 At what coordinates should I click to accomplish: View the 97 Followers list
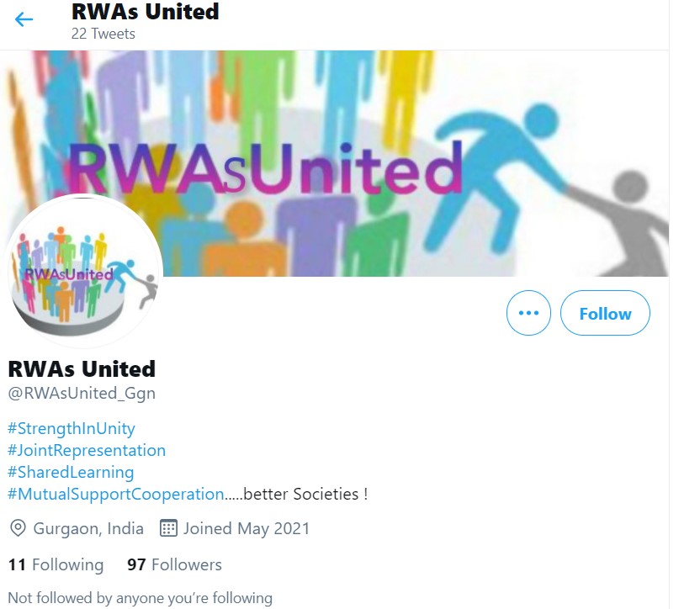pyautogui.click(x=174, y=564)
